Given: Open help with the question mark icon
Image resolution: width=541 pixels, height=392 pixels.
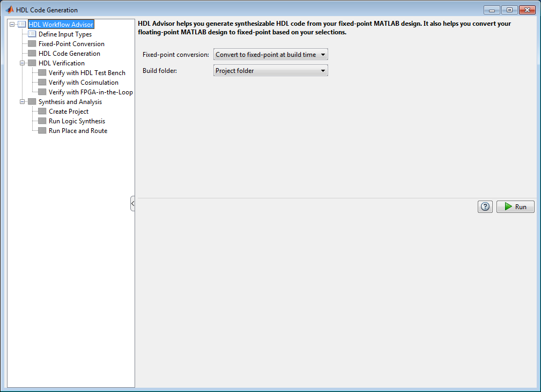Looking at the screenshot, I should coord(485,206).
